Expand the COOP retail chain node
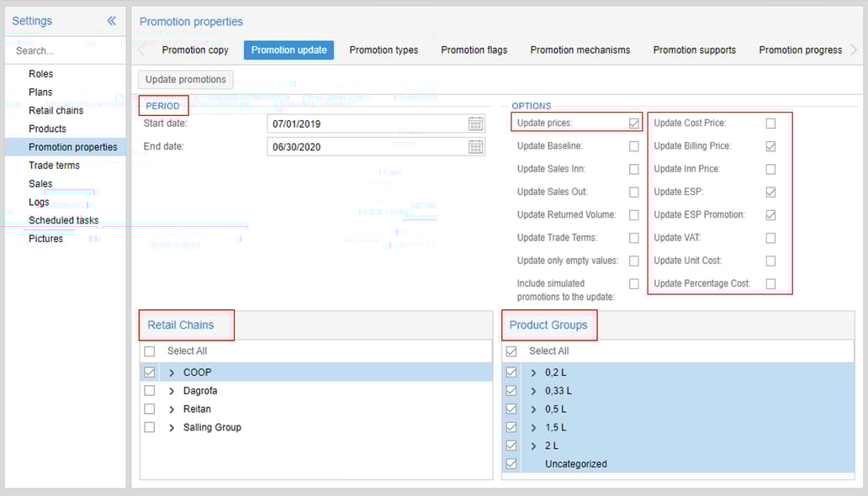This screenshot has height=496, width=868. (172, 372)
